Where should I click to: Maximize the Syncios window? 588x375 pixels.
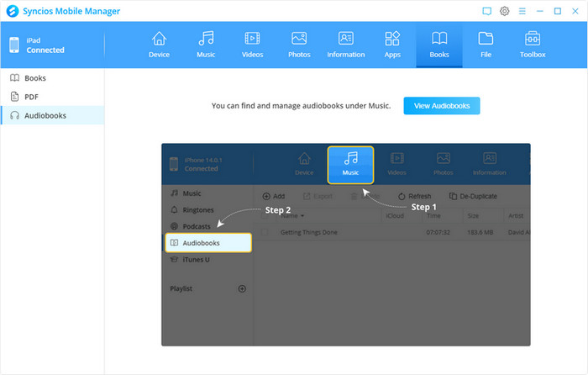coord(558,11)
